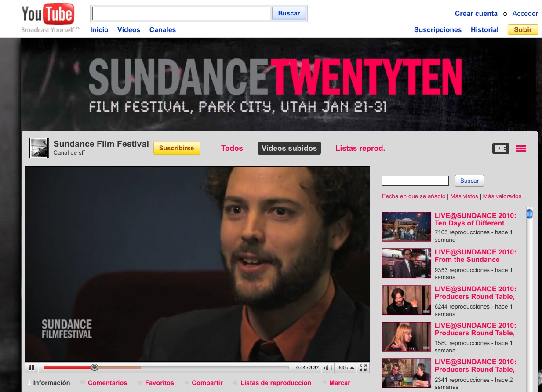Click the channel Buscar button
Screen dimensions: 542x392
(469, 181)
